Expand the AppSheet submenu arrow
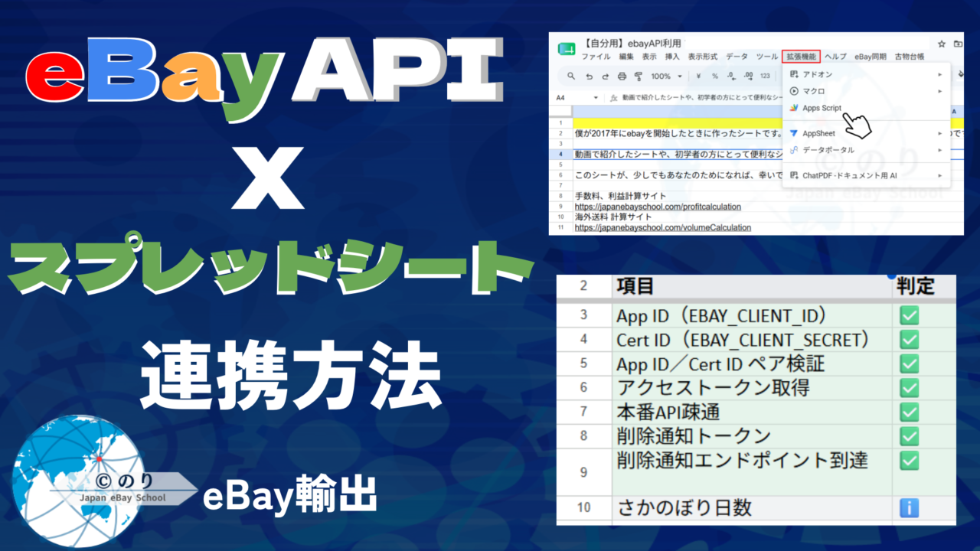 click(940, 133)
